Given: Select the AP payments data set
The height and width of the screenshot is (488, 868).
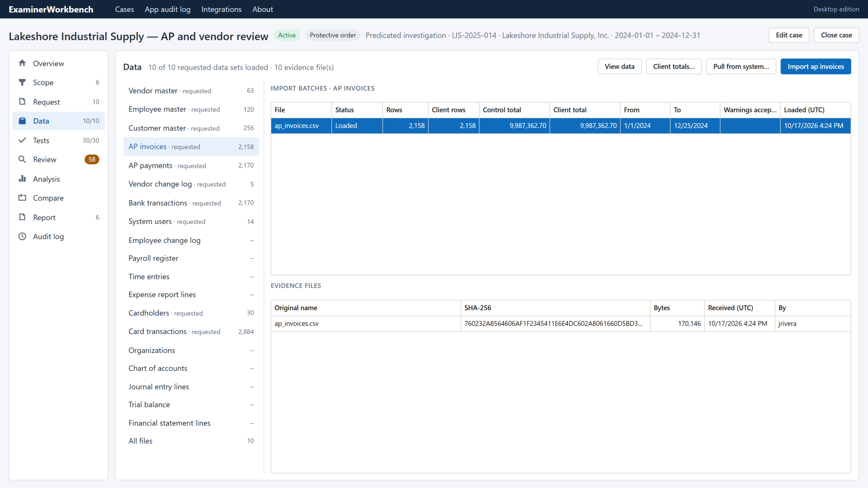Looking at the screenshot, I should point(191,166).
